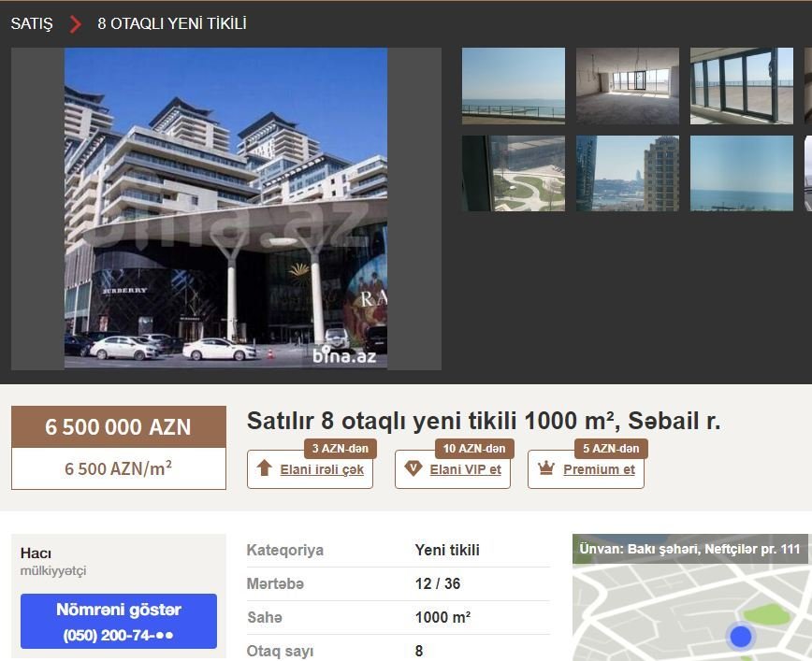Screen dimensions: 812x661
Task: Show the phone number with Nömrəni göstər
Action: click(x=119, y=621)
